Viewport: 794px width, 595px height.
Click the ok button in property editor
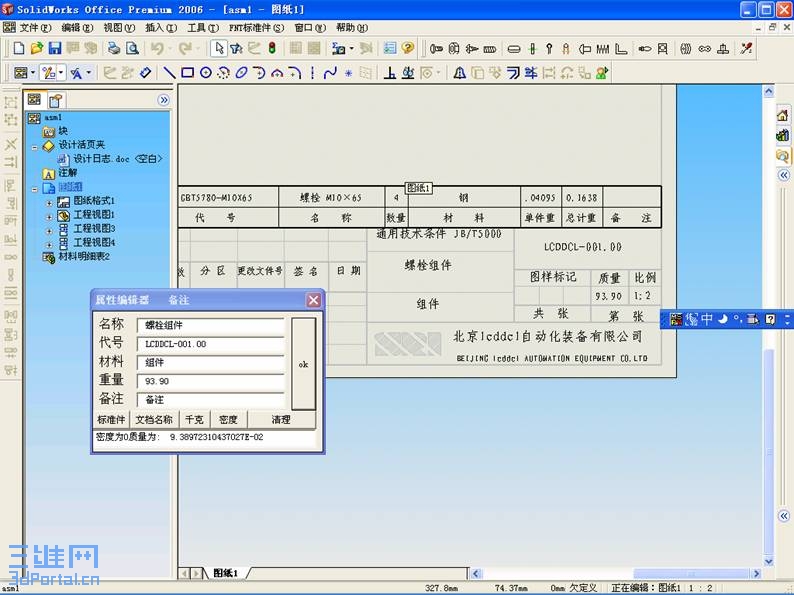(303, 364)
